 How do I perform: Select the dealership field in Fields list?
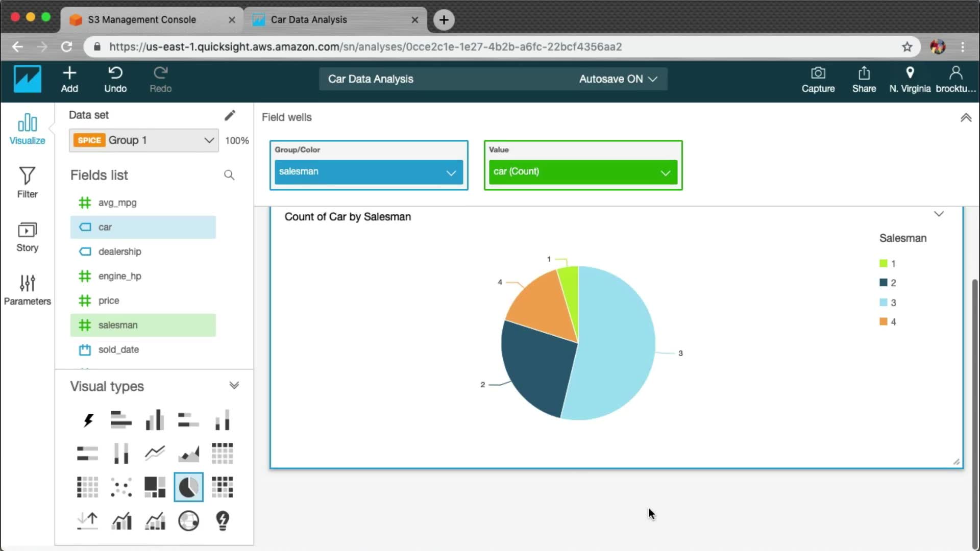click(x=119, y=252)
